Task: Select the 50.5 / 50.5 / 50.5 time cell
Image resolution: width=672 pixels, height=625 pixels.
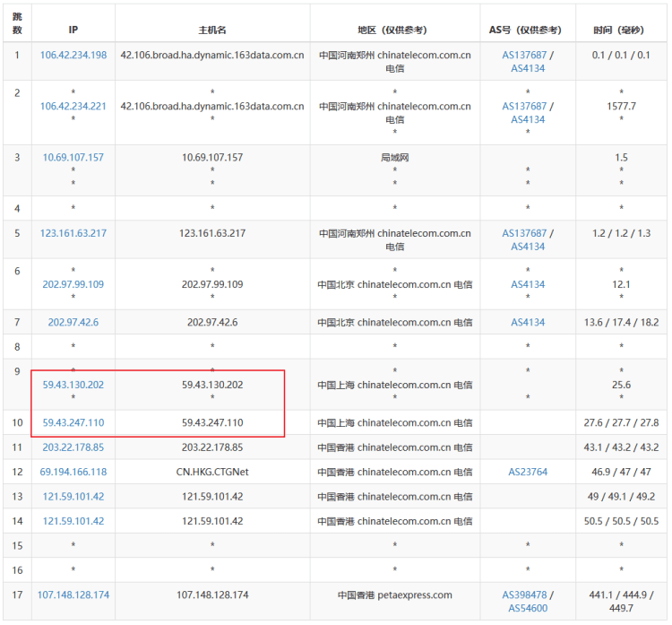Action: tap(621, 521)
